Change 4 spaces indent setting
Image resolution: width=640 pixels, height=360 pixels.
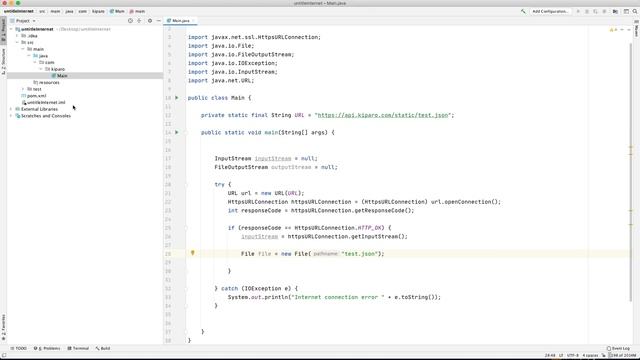(x=590, y=356)
